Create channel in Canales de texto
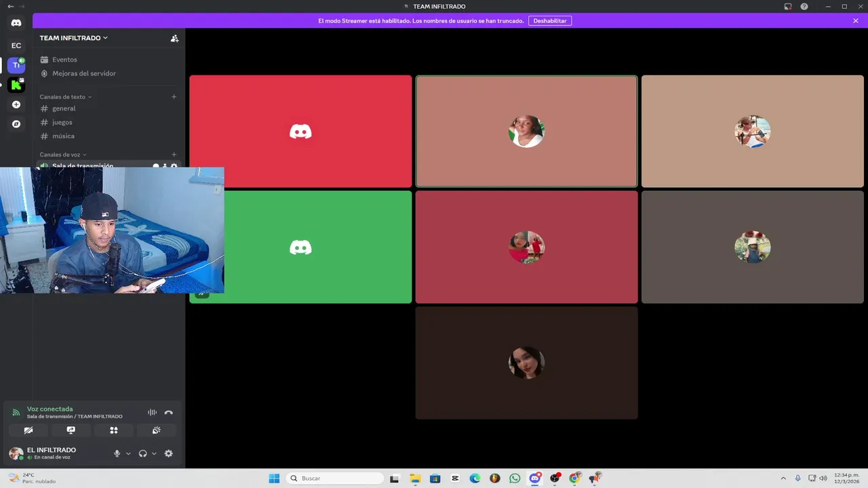This screenshot has height=488, width=868. [174, 97]
